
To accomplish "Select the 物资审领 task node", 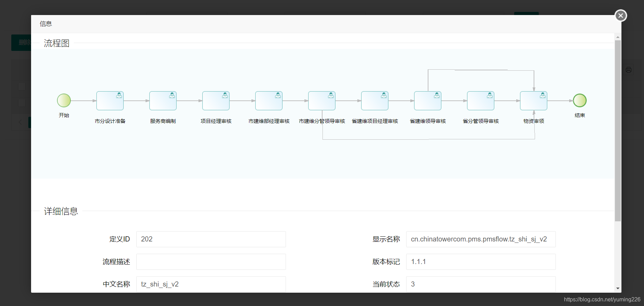I will tap(534, 101).
